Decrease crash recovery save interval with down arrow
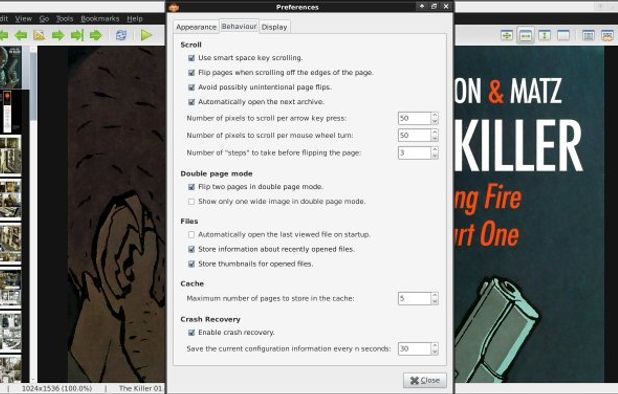Screen dimensions: 618x394 coord(435,352)
